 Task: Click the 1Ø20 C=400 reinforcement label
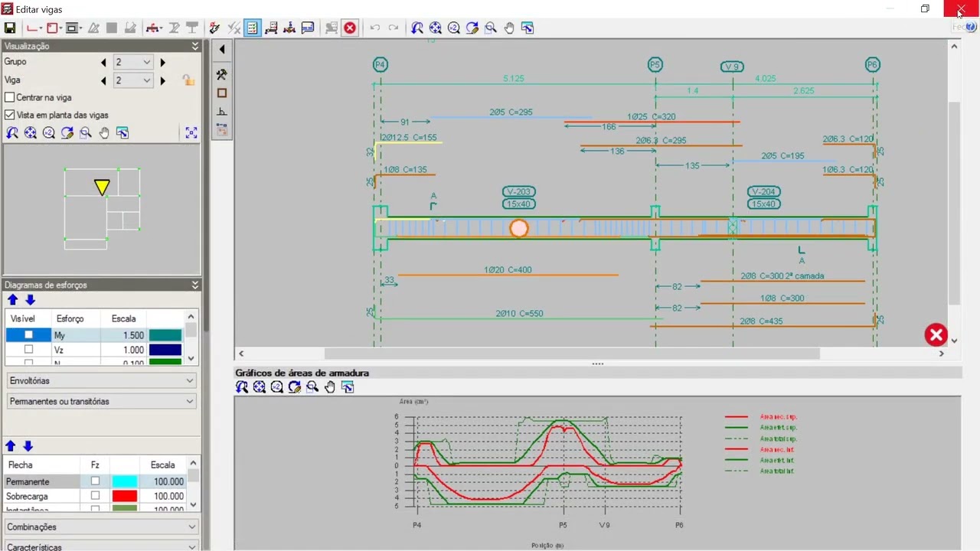(x=508, y=269)
